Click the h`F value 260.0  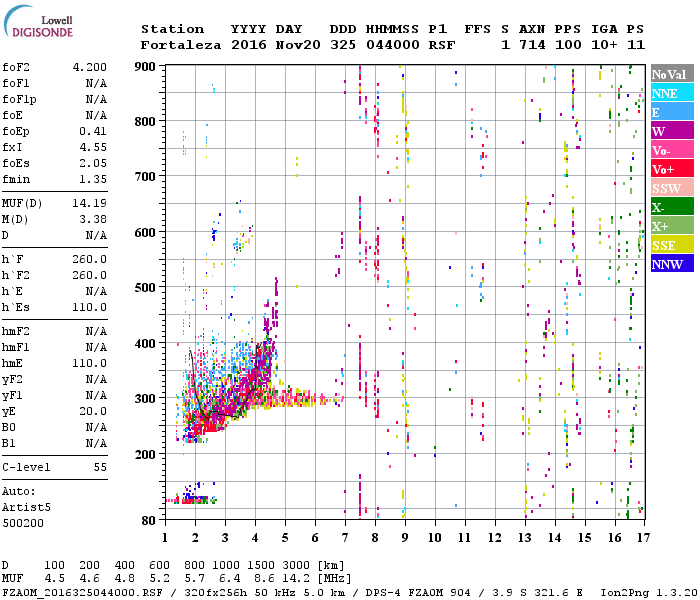pyautogui.click(x=90, y=259)
